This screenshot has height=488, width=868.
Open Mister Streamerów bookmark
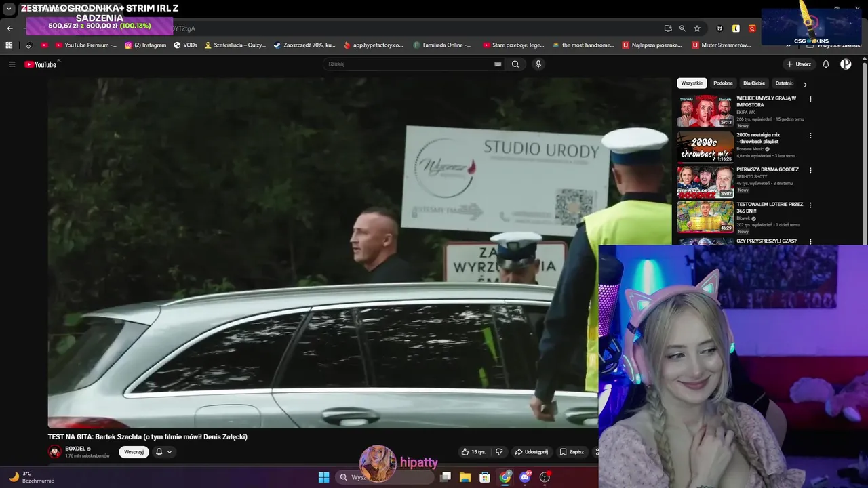(722, 45)
